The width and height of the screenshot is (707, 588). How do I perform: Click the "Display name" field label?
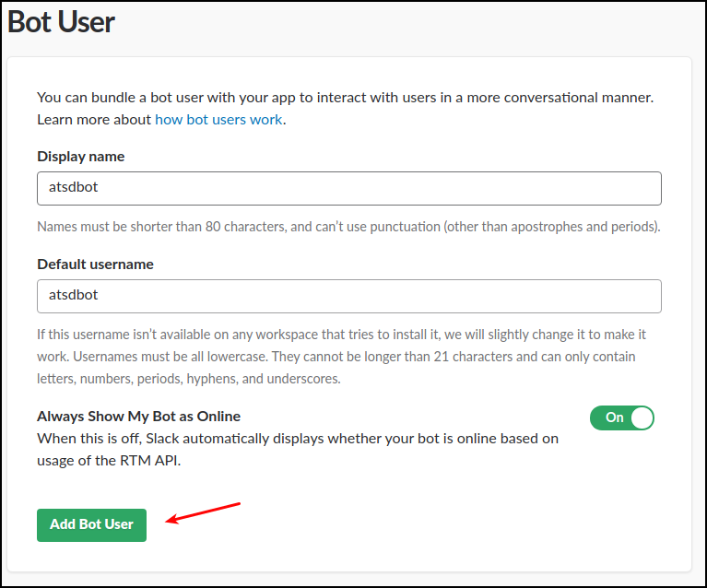point(80,157)
